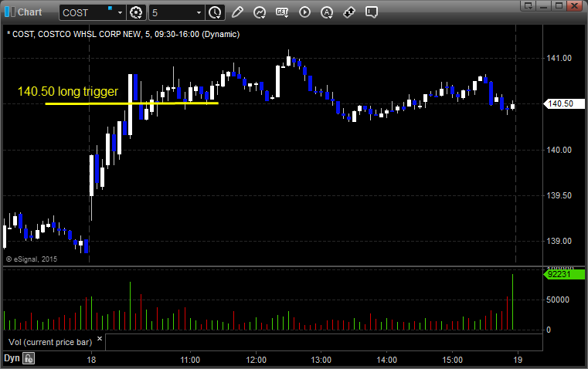Open the window pop-out menu button

pyautogui.click(x=529, y=5)
